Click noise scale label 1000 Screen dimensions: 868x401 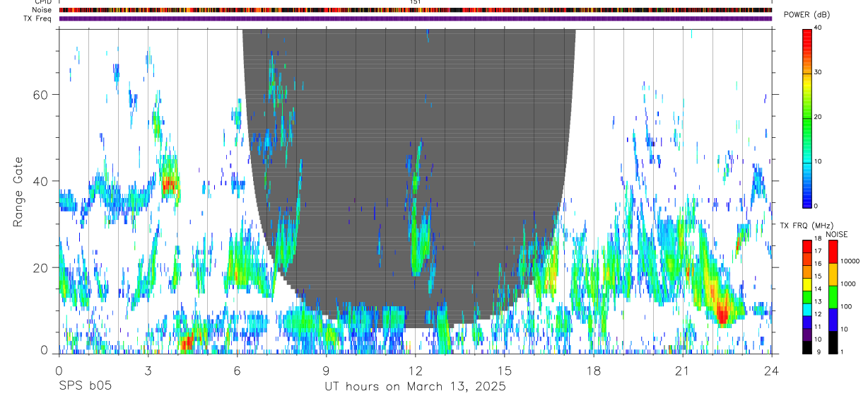[848, 284]
